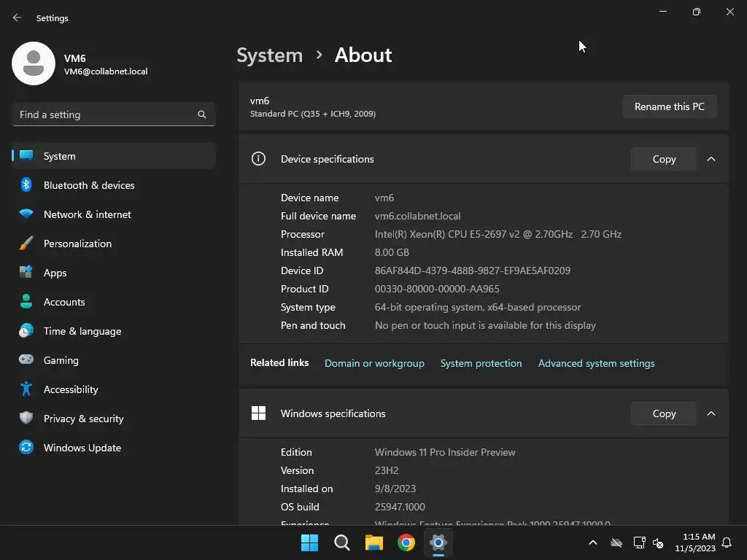Open Time & language settings
747x560 pixels.
point(113,331)
